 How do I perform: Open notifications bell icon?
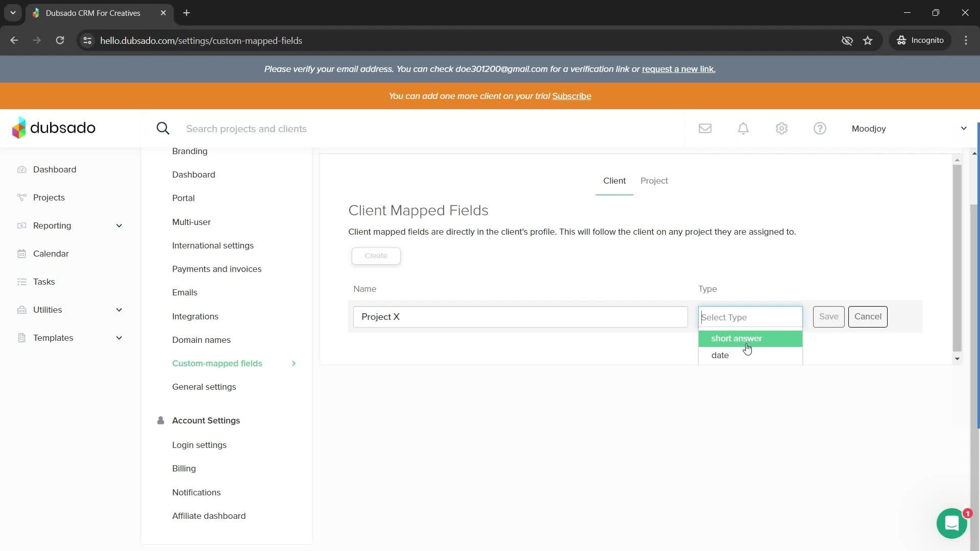pos(743,129)
